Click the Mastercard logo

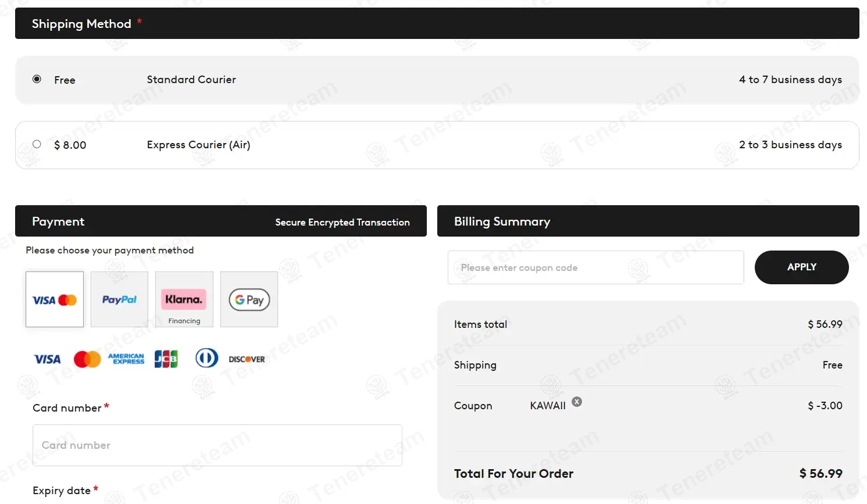coord(87,359)
